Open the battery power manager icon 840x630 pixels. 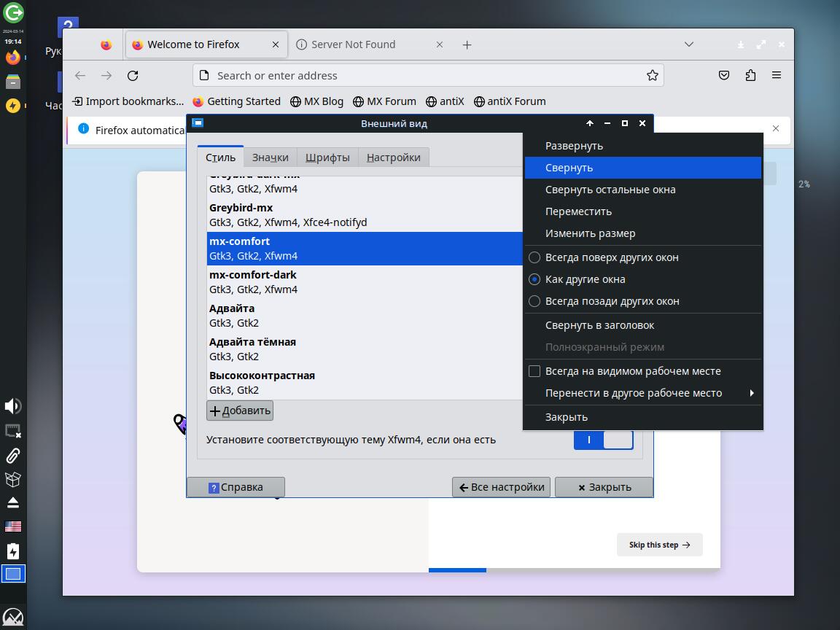coord(13,551)
